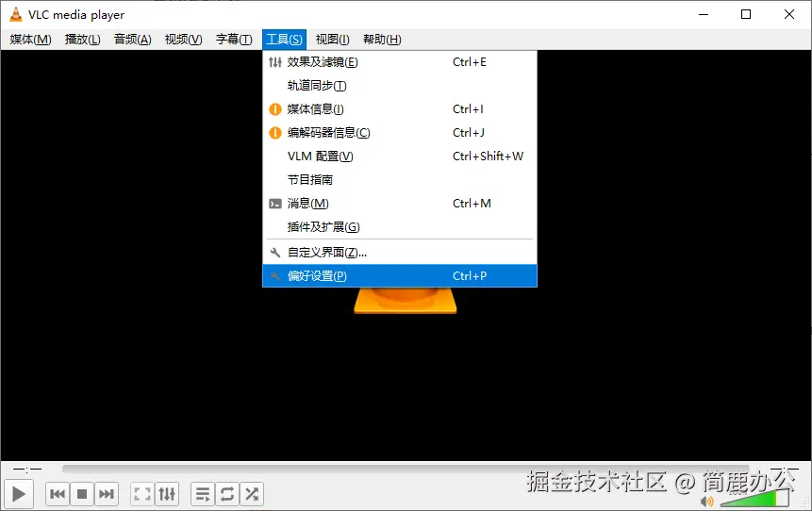The height and width of the screenshot is (511, 812).
Task: Open 自定义界面(Z)... from the menu
Action: pos(400,253)
